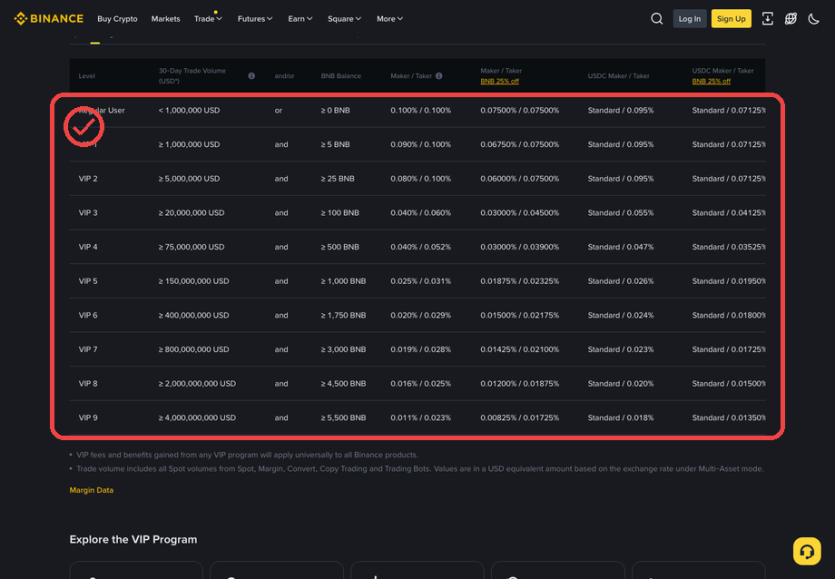The image size is (835, 579).
Task: Click the '0.025% / 0.031%' fee cell
Action: pos(420,281)
